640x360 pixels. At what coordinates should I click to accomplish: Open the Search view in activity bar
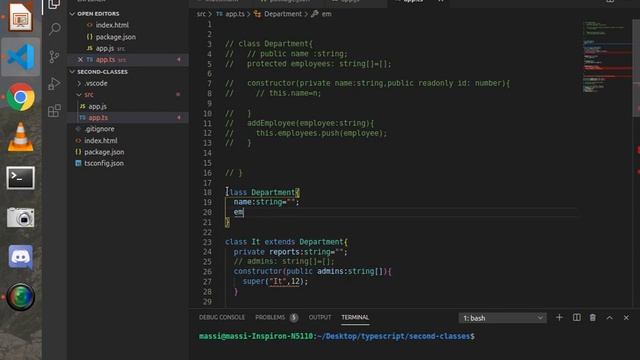click(54, 29)
